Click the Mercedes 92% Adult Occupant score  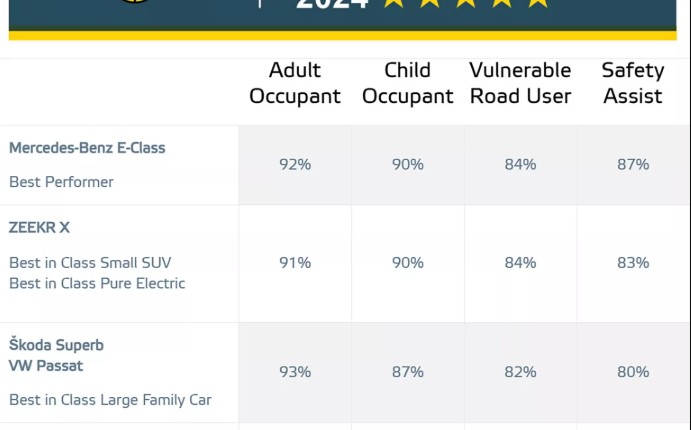(295, 165)
